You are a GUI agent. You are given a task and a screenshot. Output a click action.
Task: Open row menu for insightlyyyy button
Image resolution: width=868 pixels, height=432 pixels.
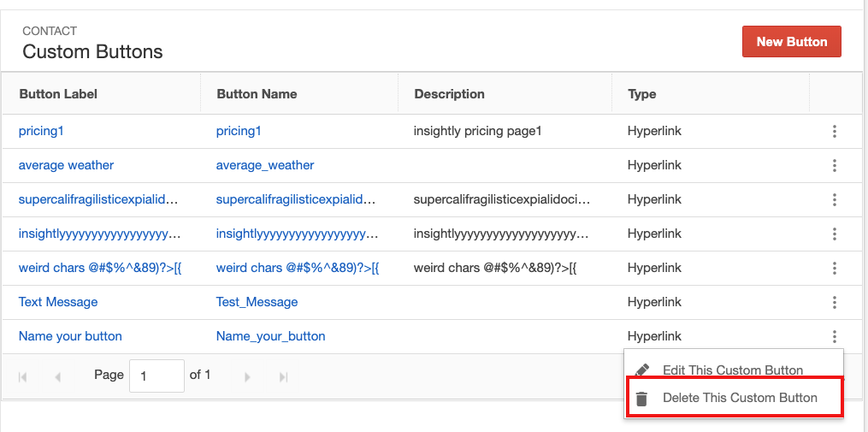pos(835,234)
